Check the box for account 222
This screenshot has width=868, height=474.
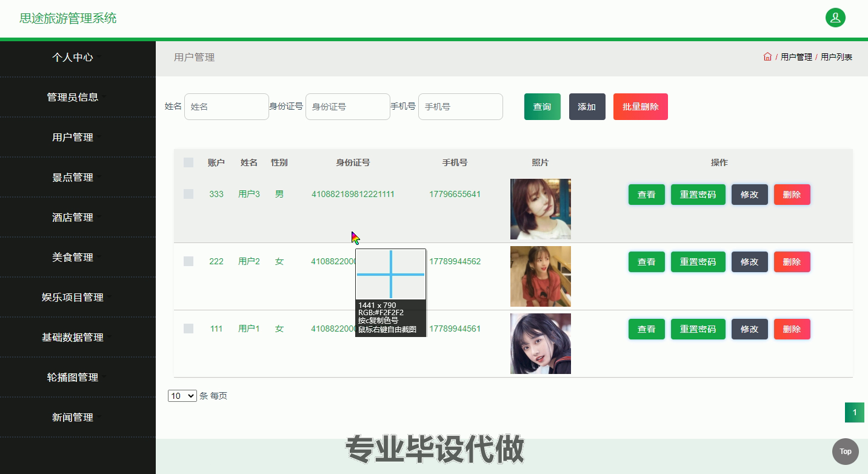tap(189, 261)
